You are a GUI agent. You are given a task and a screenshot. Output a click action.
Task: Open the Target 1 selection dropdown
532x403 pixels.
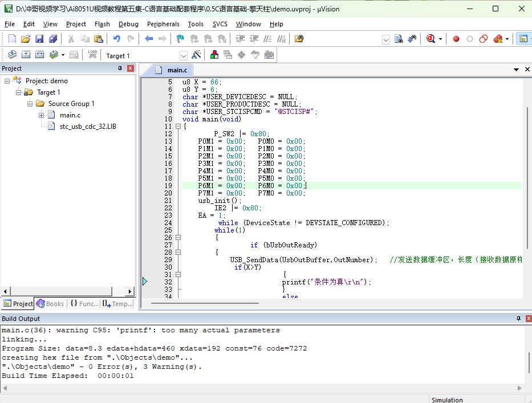183,56
